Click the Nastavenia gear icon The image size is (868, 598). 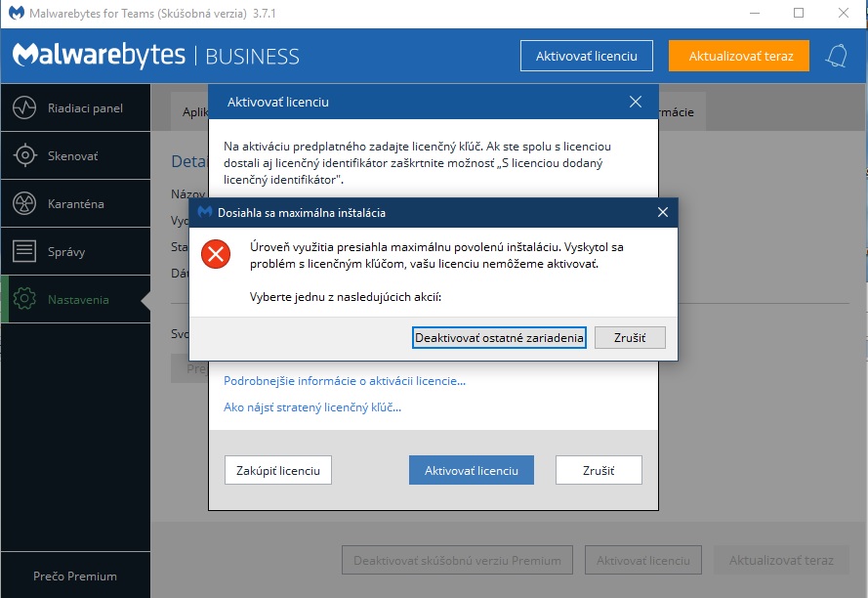[25, 299]
